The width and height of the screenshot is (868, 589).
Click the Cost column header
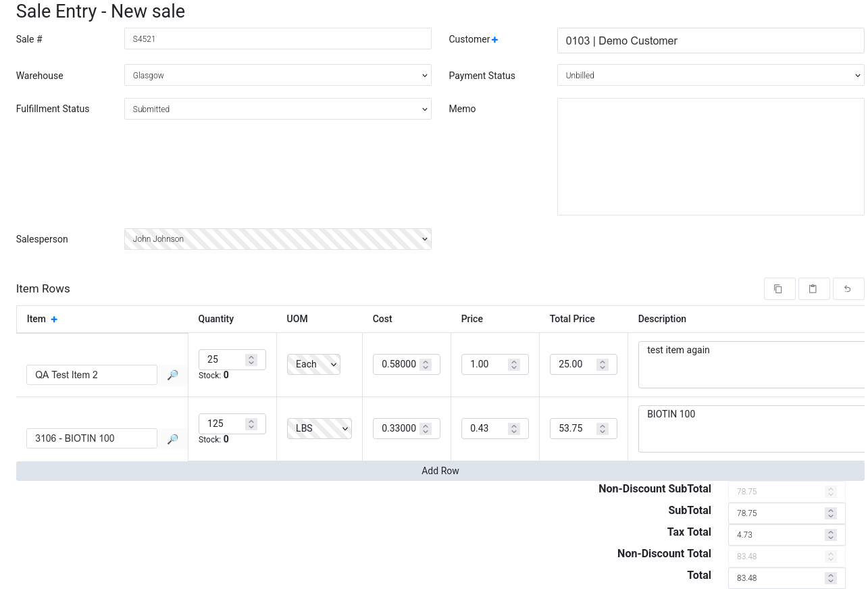(382, 319)
